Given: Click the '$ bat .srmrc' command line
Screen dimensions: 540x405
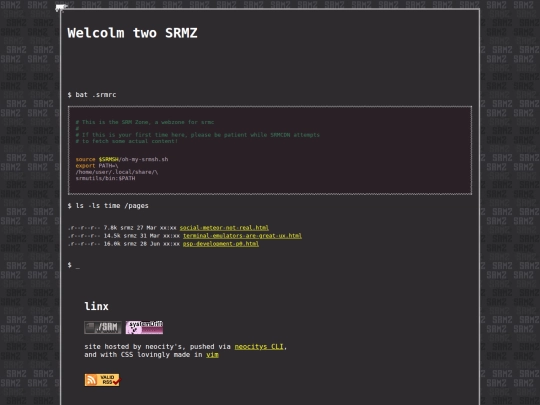Looking at the screenshot, I should click(92, 95).
